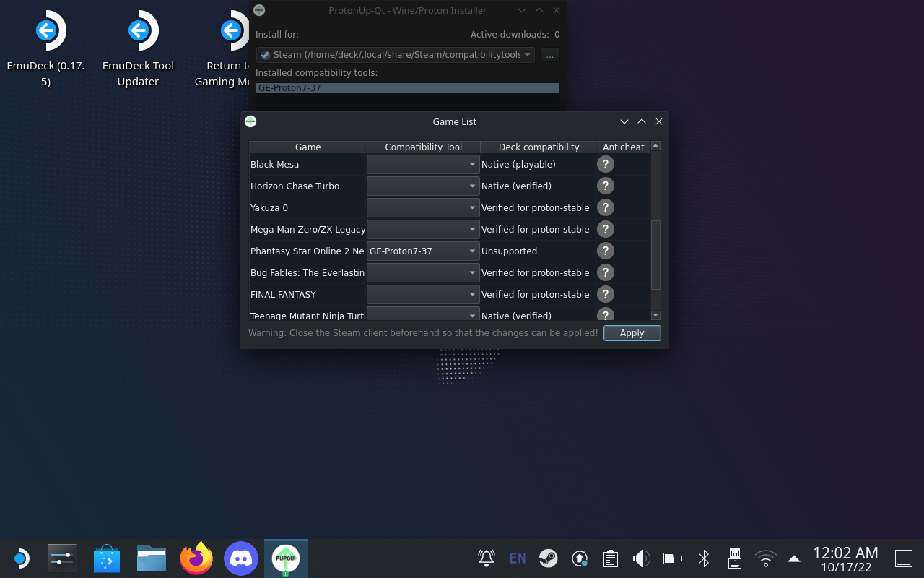Open the system updates tray icon
924x578 pixels.
[580, 558]
